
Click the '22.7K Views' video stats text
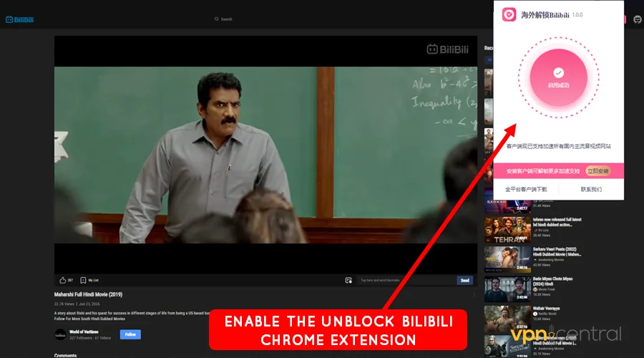coord(64,304)
